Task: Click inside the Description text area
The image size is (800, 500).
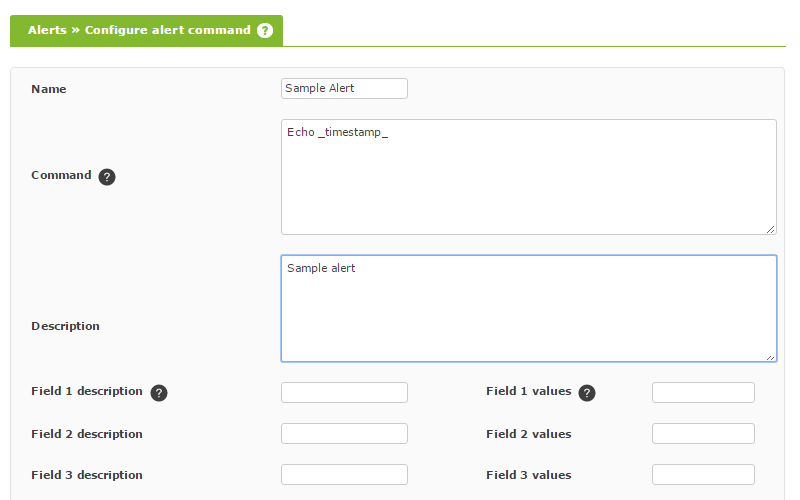Action: (x=529, y=309)
